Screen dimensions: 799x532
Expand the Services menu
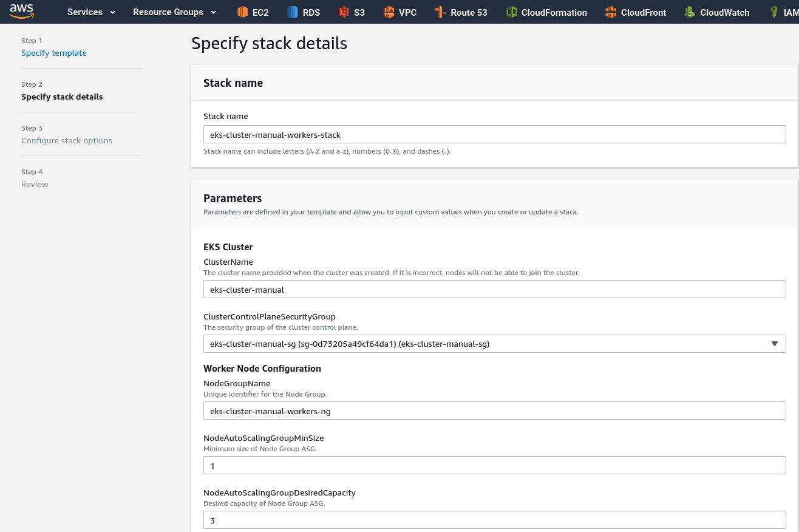91,12
